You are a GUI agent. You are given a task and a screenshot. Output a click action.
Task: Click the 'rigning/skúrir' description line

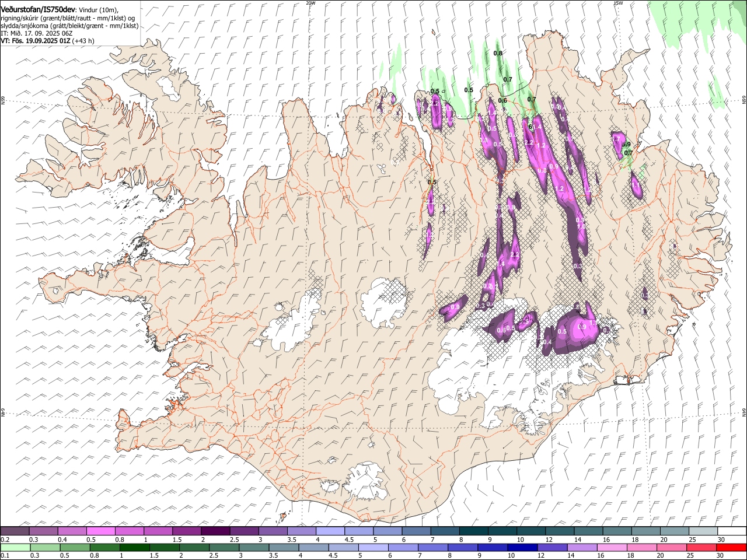click(x=68, y=18)
